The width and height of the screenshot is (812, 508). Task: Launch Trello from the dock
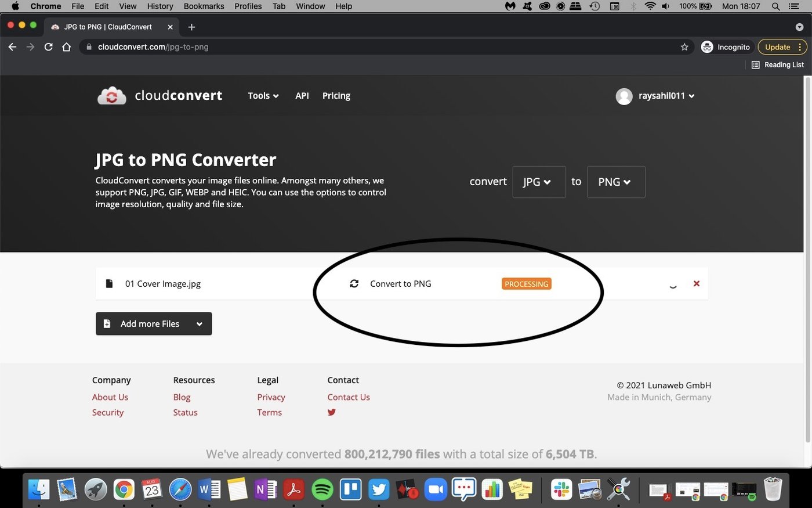pos(350,489)
